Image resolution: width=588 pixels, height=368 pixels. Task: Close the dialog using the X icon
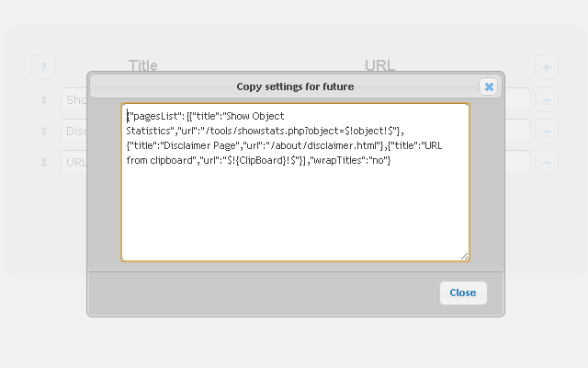[489, 86]
